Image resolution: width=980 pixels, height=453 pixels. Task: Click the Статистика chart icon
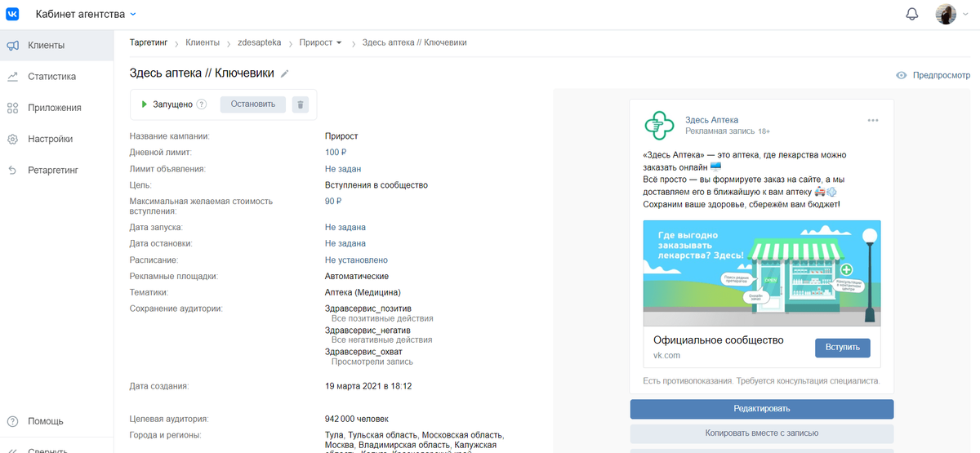(x=13, y=77)
